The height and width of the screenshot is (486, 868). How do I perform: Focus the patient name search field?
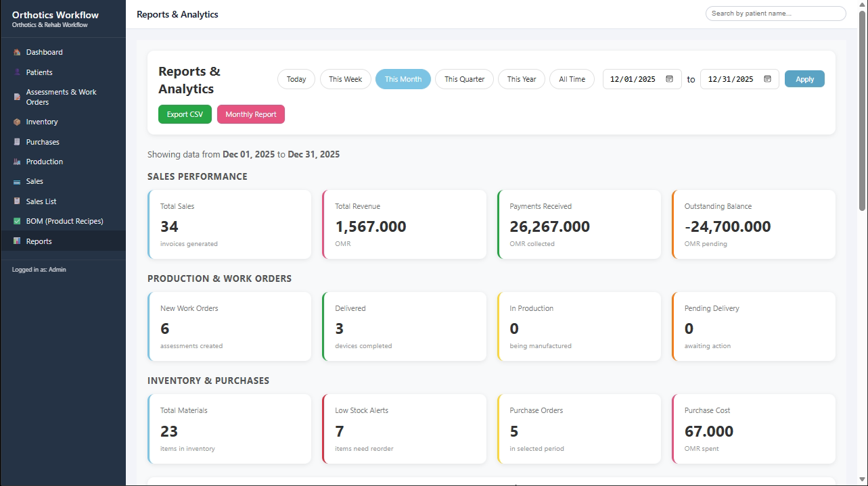[x=775, y=14]
